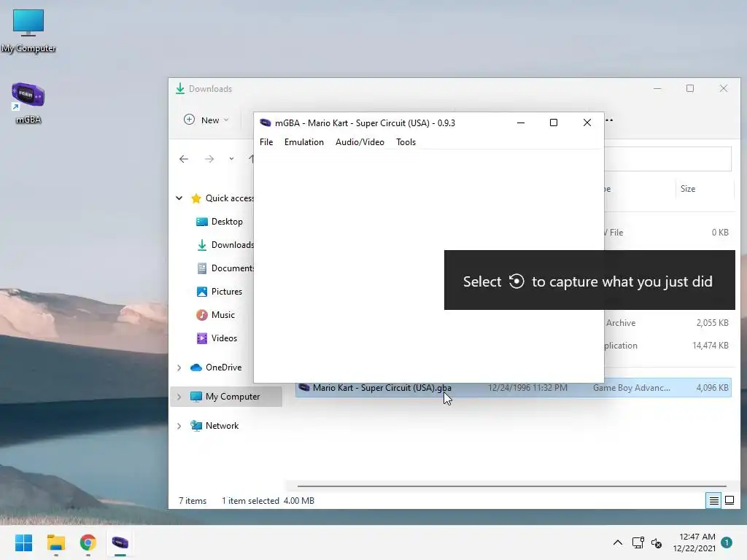Image resolution: width=747 pixels, height=560 pixels.
Task: Open the File menu in mGBA
Action: (266, 142)
